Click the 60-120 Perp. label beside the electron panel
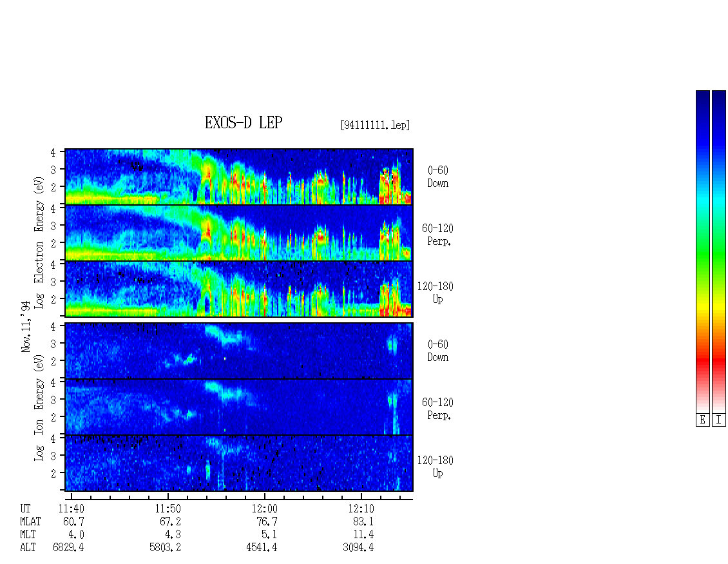728x564 pixels. [438, 235]
